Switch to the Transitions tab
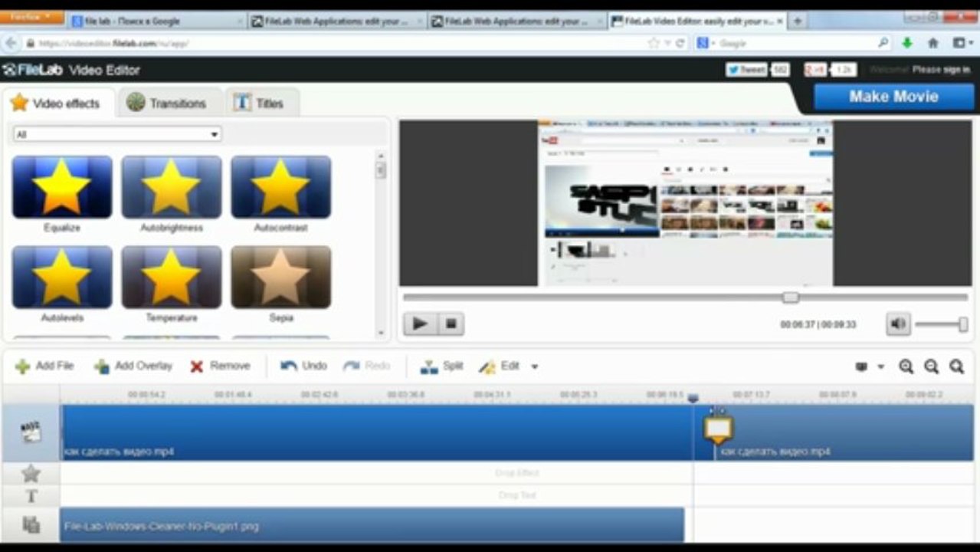Image resolution: width=980 pixels, height=552 pixels. click(167, 103)
